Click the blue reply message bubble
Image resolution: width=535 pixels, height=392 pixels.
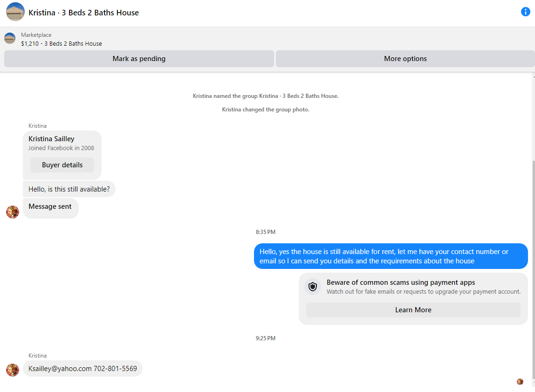tap(391, 256)
